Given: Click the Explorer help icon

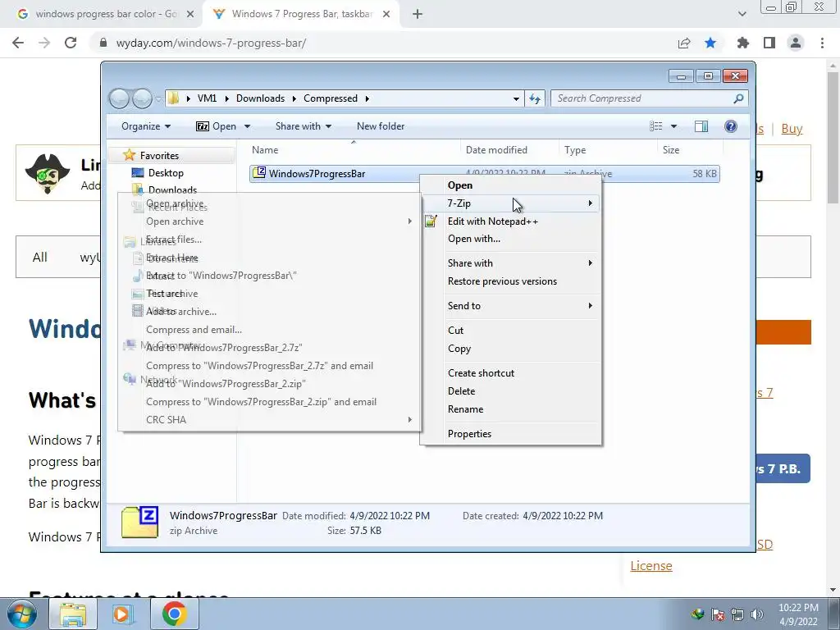Looking at the screenshot, I should point(731,126).
